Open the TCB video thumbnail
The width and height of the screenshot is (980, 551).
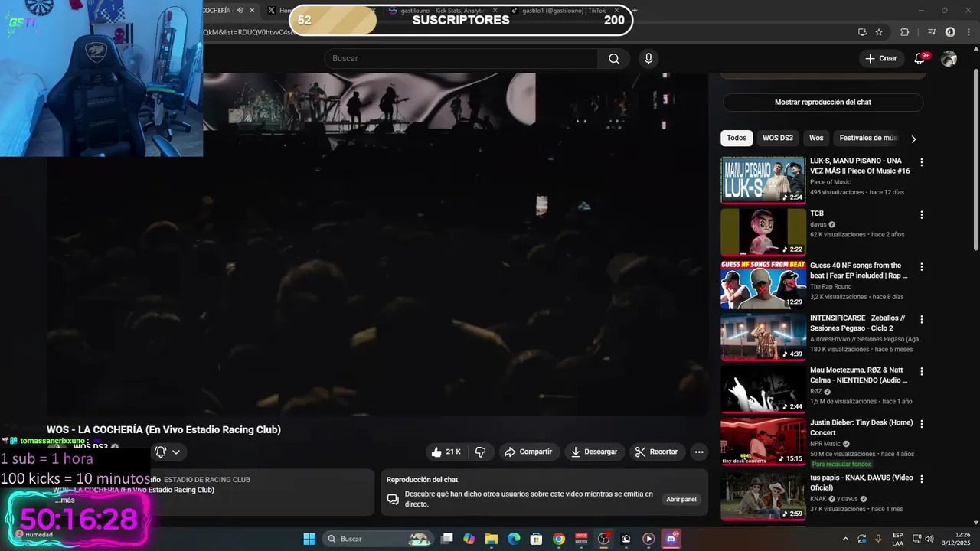[763, 232]
